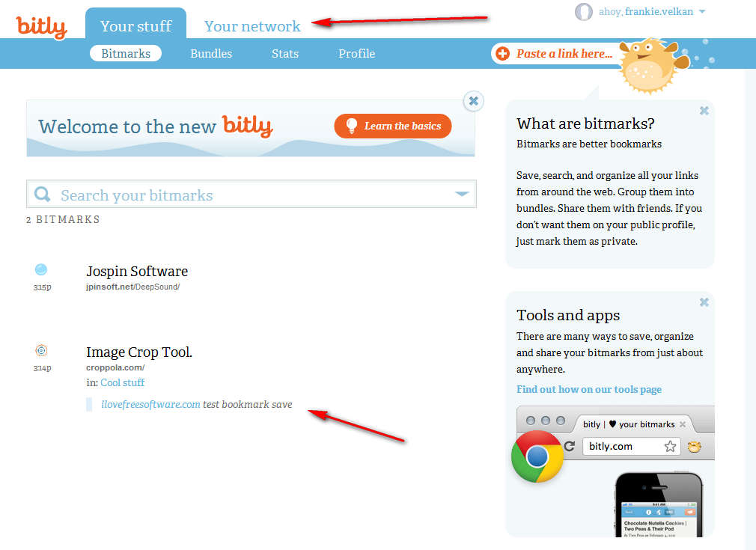
Task: Open the Stats section
Action: click(x=285, y=54)
